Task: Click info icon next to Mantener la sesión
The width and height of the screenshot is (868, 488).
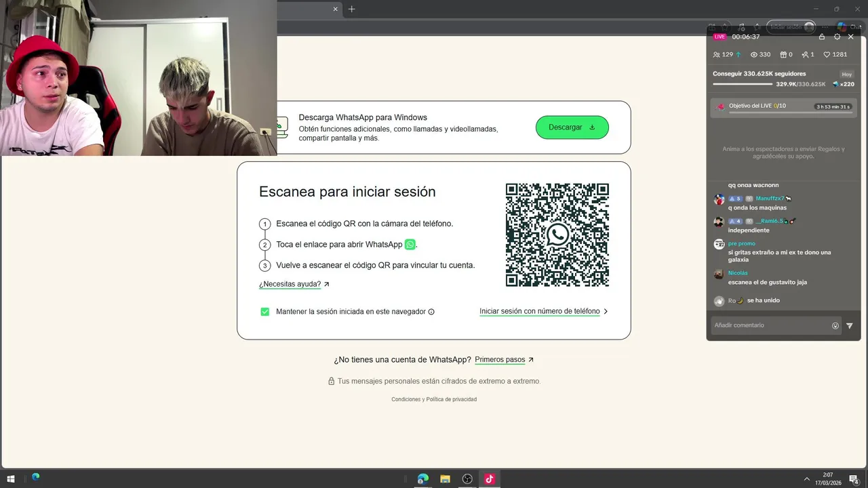Action: [x=431, y=312]
